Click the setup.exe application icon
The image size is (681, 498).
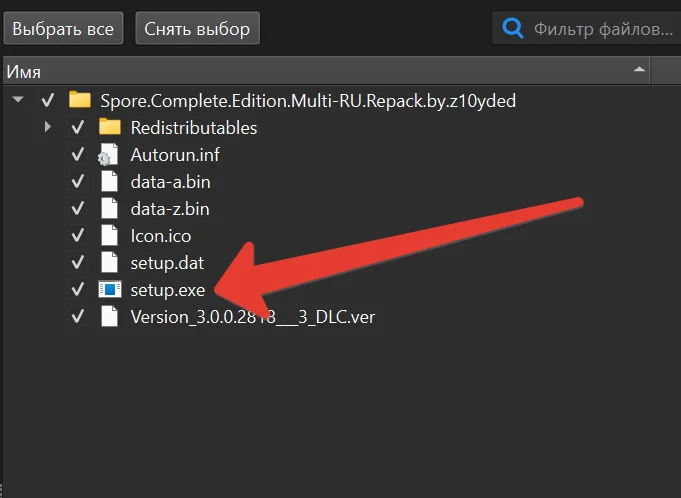click(x=109, y=290)
